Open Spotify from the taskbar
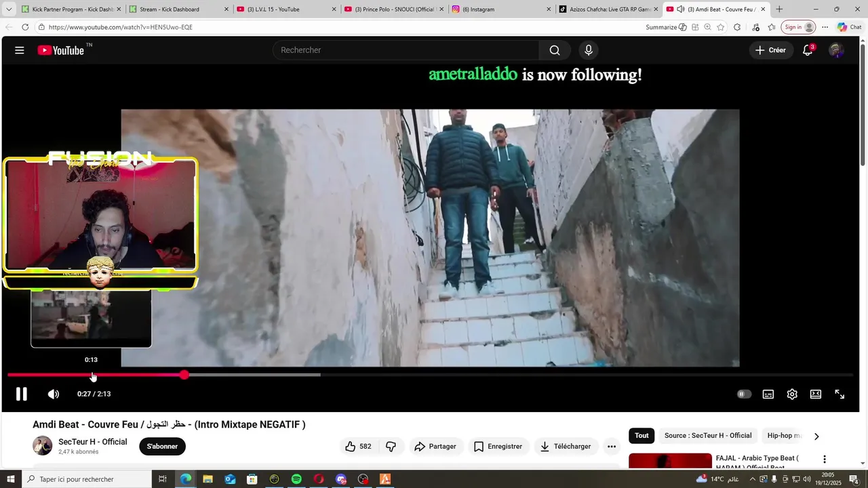The image size is (868, 488). 296,479
